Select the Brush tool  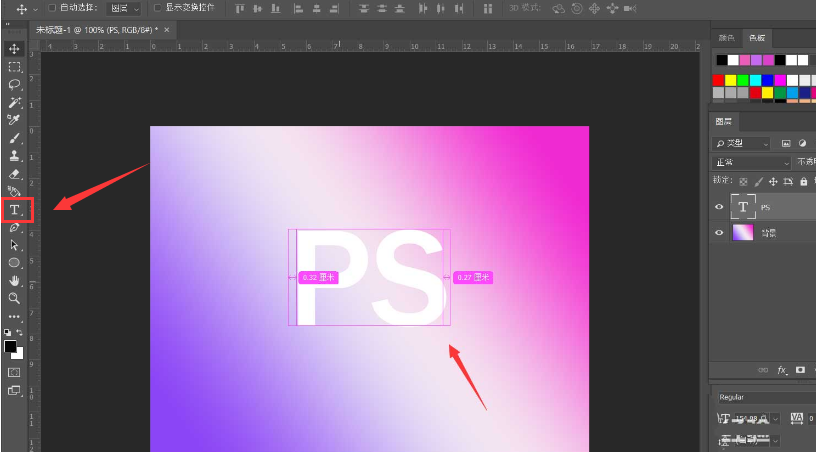coord(14,138)
